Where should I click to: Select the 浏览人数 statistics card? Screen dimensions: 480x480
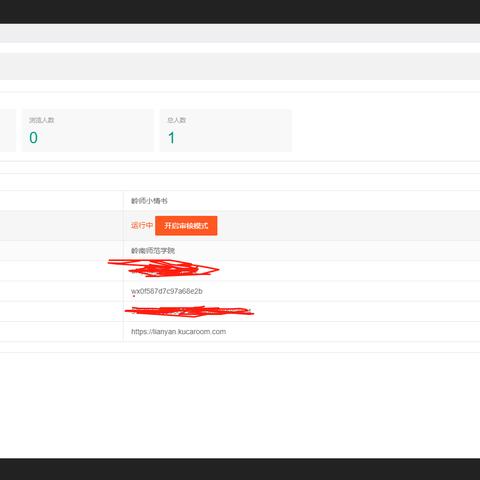tap(88, 130)
